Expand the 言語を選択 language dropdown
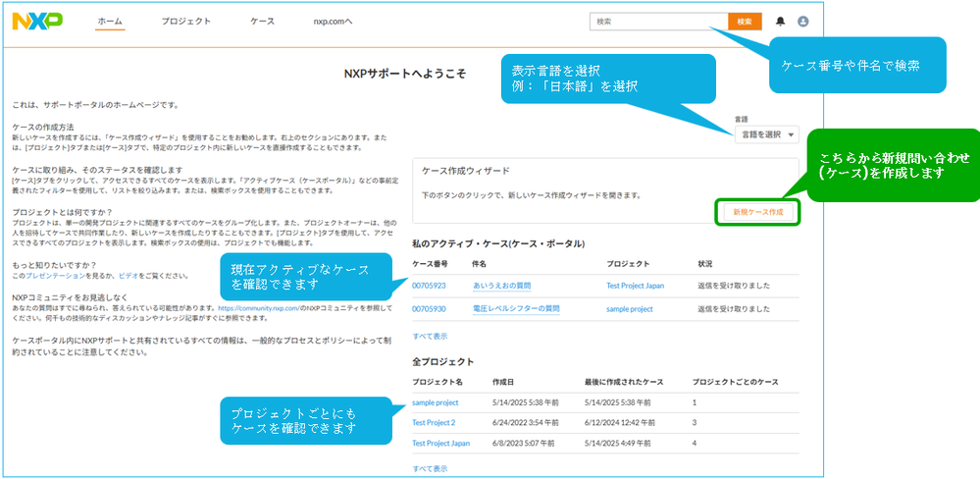Screen dimensions: 980x479 767,134
